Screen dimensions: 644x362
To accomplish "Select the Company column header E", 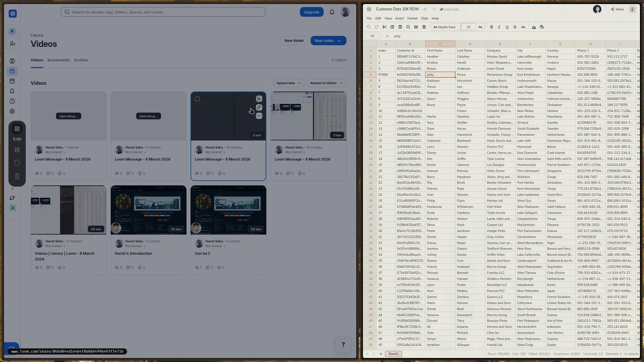I will (x=500, y=44).
